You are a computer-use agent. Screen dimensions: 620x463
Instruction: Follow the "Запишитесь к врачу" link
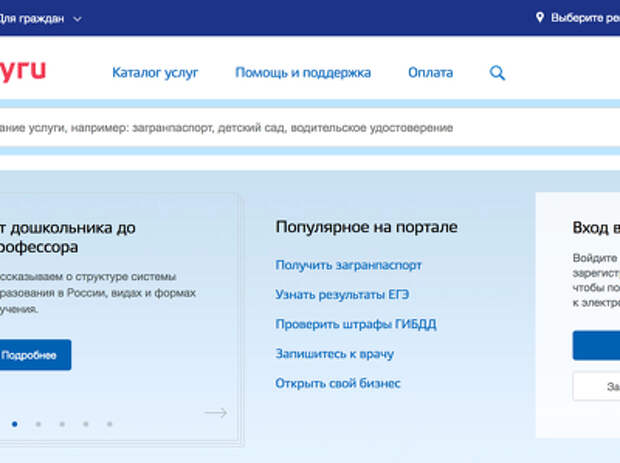(334, 354)
